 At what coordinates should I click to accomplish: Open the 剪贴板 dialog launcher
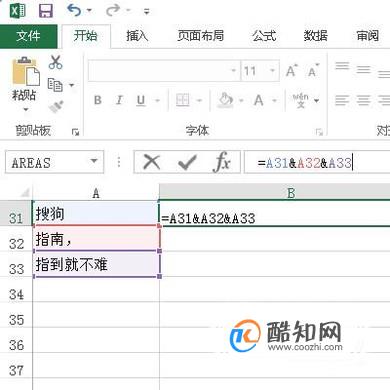coord(75,132)
